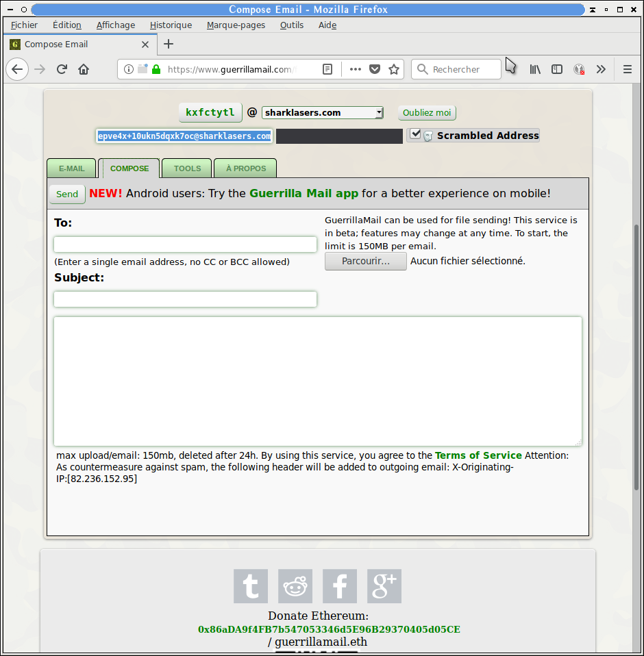Screen dimensions: 644x656
Task: Open Firefox hamburger menu
Action: pyautogui.click(x=628, y=69)
